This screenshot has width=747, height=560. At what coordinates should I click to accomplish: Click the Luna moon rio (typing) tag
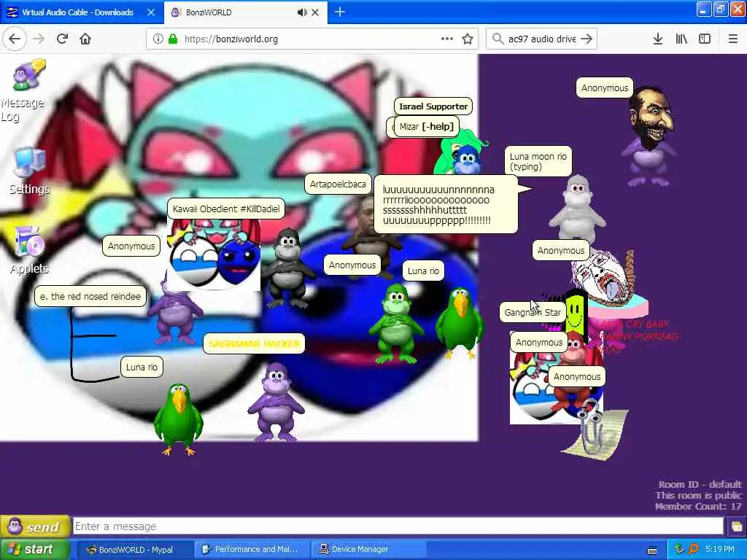pos(538,161)
